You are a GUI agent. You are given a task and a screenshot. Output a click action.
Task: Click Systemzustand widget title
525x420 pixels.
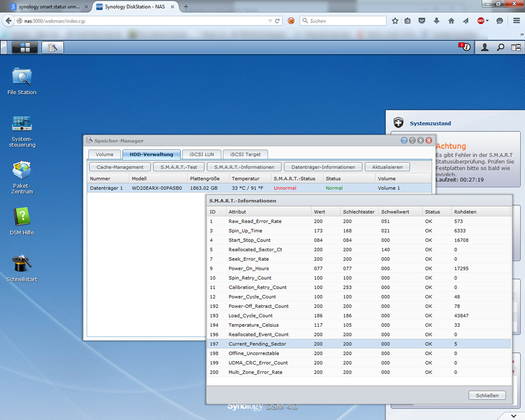point(430,123)
